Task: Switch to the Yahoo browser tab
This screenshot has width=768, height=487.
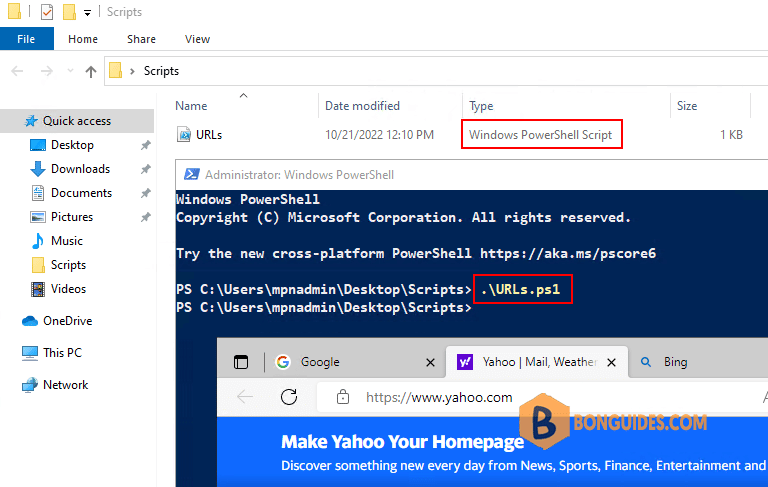Action: click(x=537, y=362)
